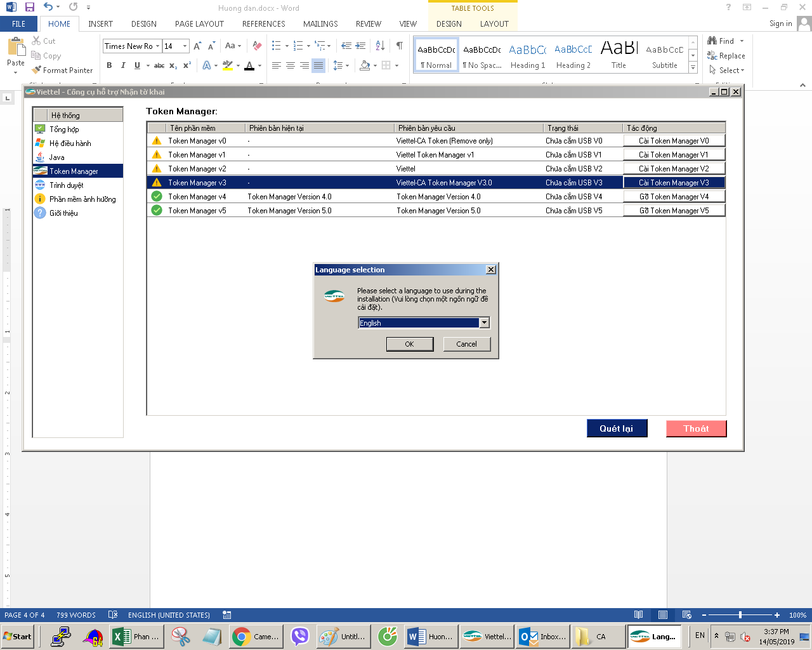Click OK in Language selection dialog

tap(410, 344)
